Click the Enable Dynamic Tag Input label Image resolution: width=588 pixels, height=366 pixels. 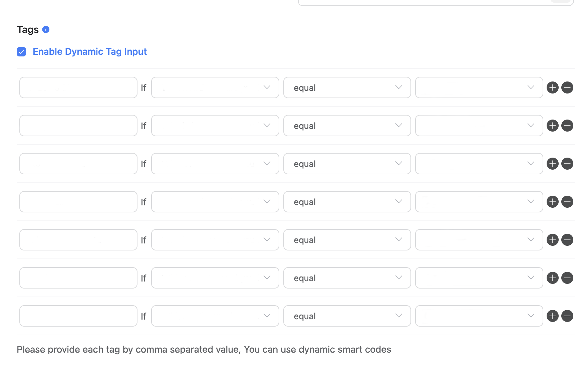pos(90,51)
